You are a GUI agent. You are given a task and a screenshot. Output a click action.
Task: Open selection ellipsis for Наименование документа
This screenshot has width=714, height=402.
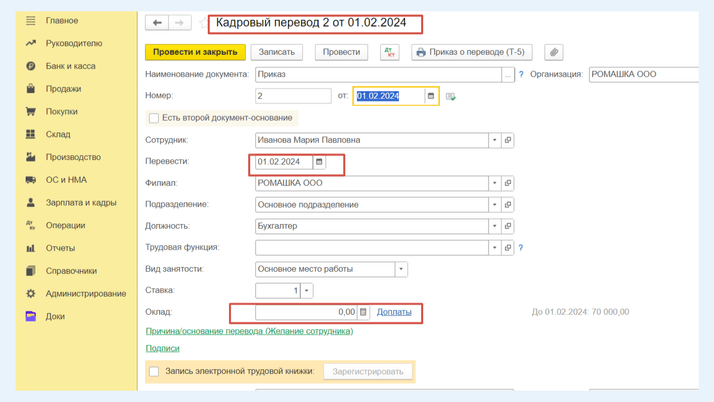tap(508, 75)
